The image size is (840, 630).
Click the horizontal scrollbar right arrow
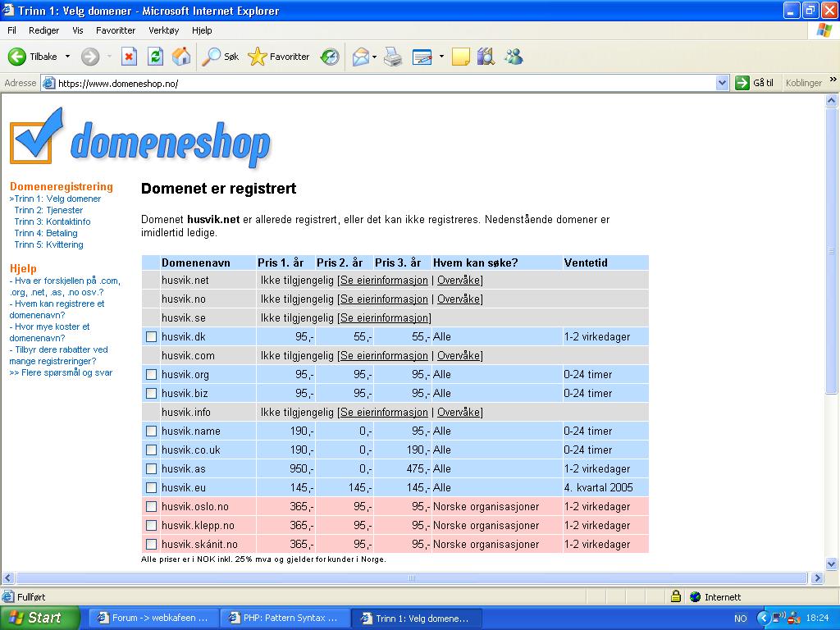point(818,578)
